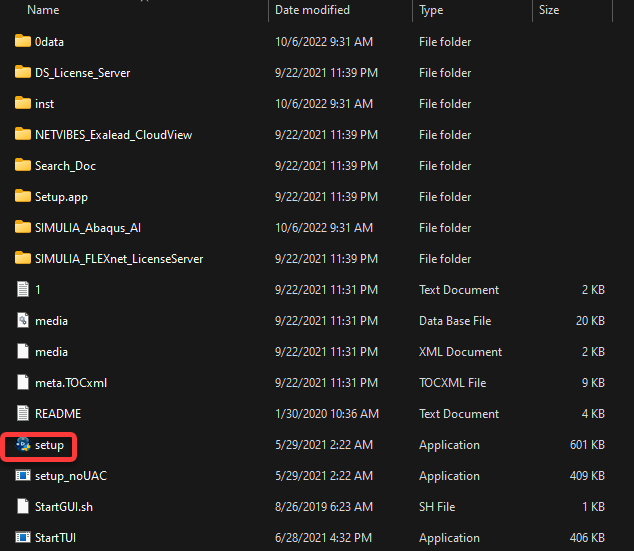Select the 0data folder name
This screenshot has width=634, height=551.
point(49,42)
